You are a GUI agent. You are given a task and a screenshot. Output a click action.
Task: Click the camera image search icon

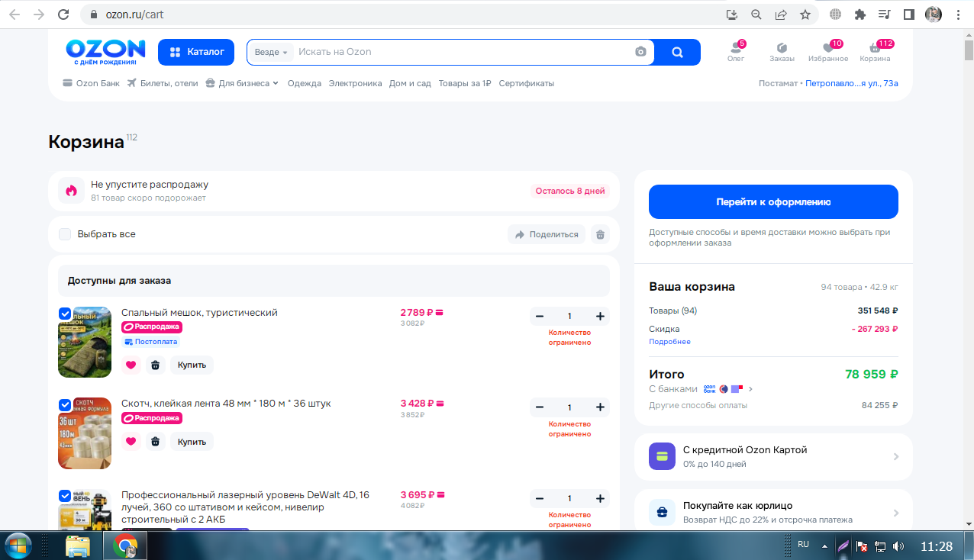point(640,52)
